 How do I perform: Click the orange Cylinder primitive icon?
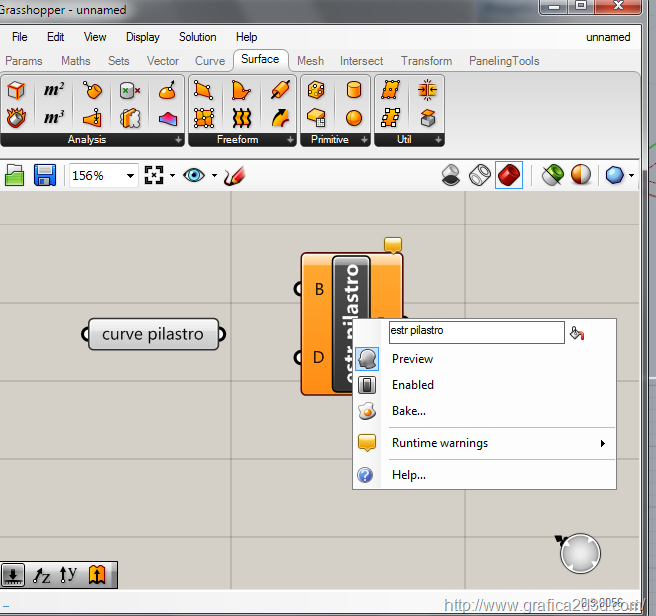(x=353, y=91)
